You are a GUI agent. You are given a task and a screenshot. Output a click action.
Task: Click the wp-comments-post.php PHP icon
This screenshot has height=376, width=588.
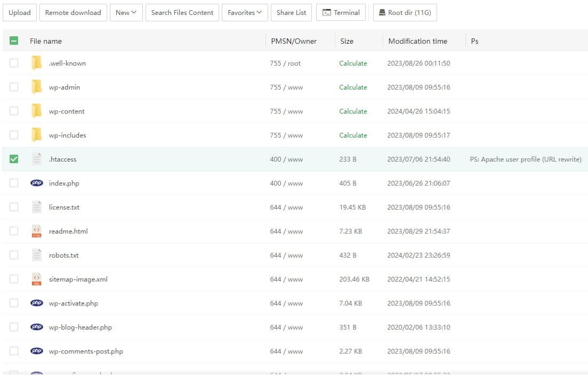(37, 351)
